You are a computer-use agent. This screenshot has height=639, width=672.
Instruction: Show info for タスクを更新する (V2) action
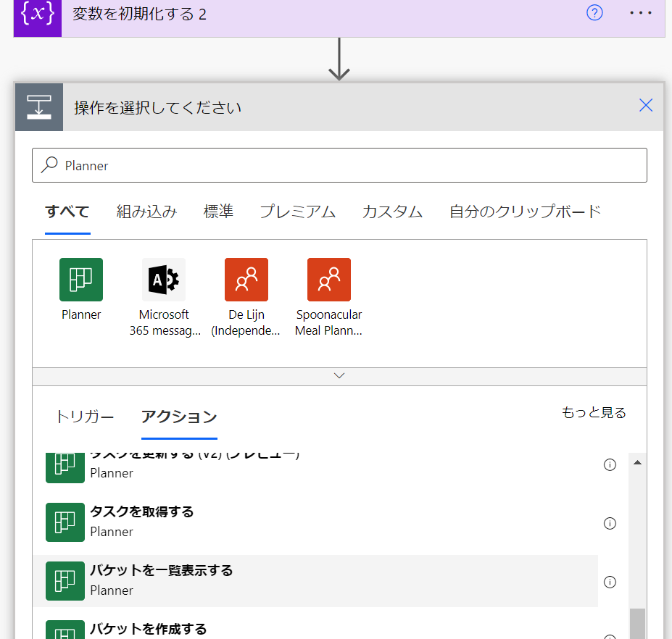(610, 464)
